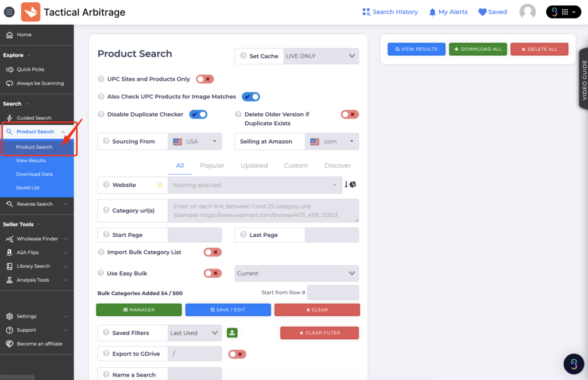Click the Delete All button

(x=539, y=49)
